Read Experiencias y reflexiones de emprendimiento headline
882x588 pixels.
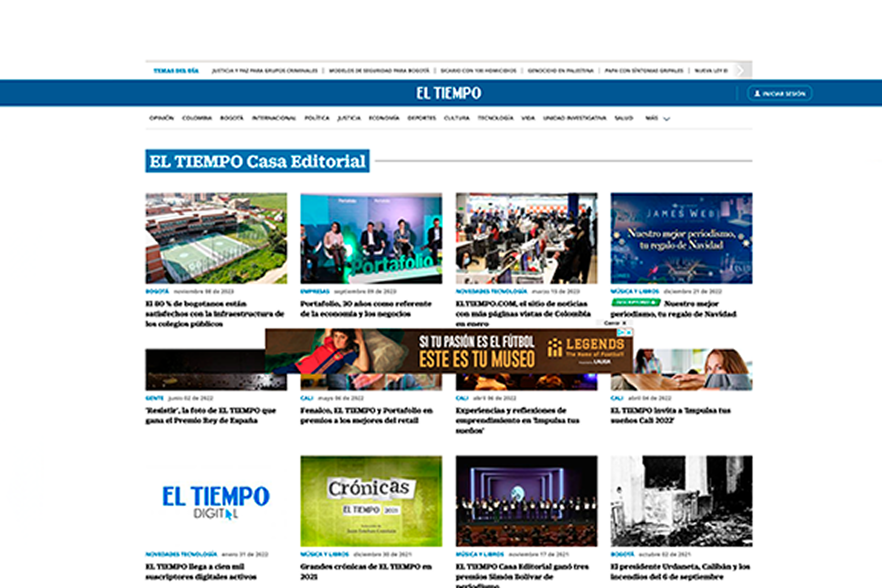tap(517, 420)
